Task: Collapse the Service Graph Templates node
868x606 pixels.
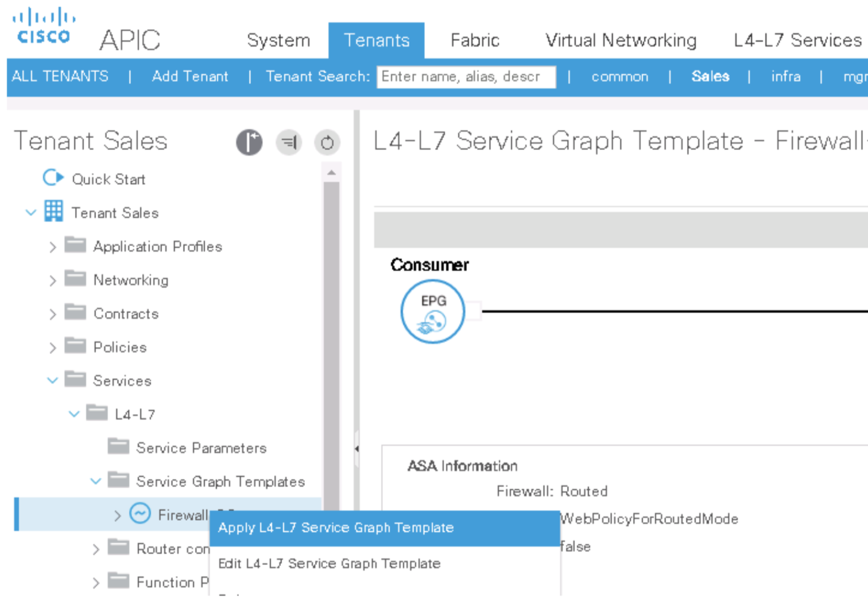Action: (x=96, y=481)
